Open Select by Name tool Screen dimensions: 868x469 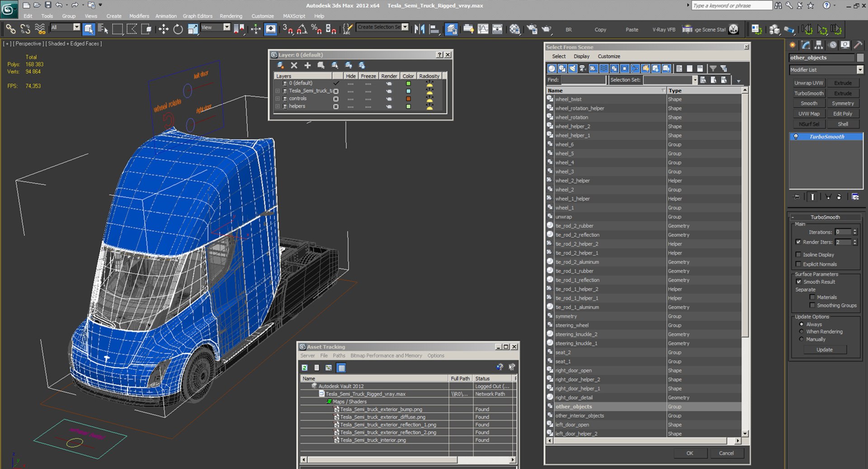click(x=103, y=29)
